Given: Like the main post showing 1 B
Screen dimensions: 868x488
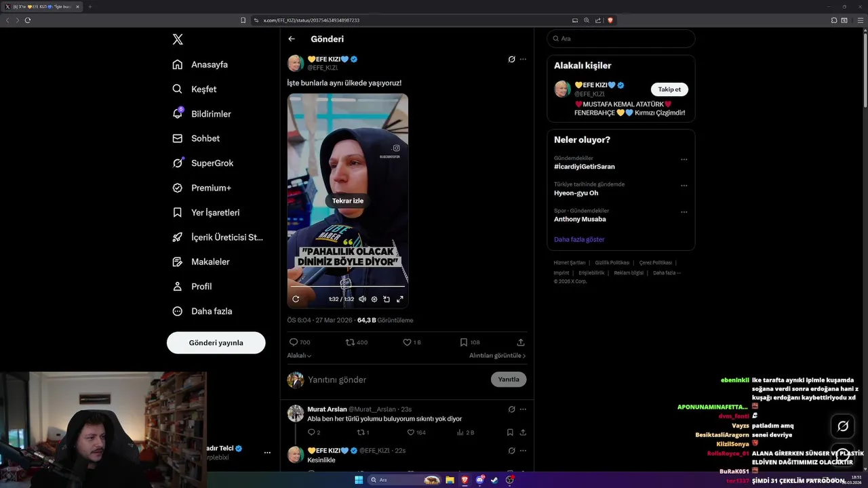Looking at the screenshot, I should 412,342.
